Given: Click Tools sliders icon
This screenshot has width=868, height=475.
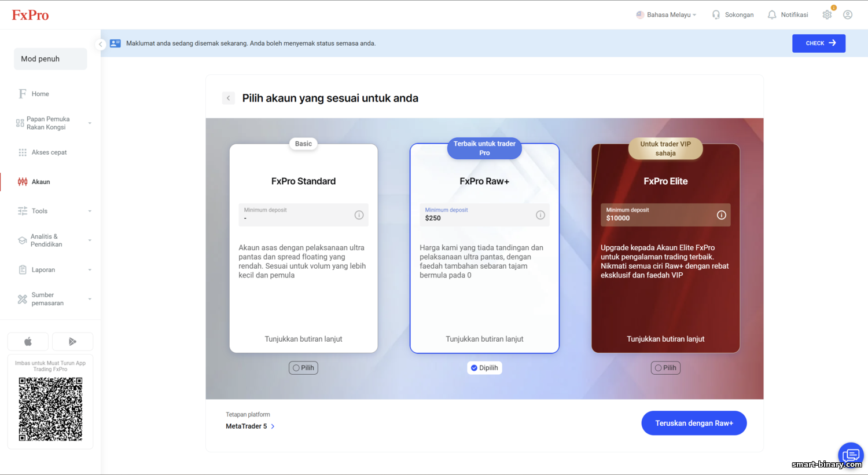Looking at the screenshot, I should [23, 211].
